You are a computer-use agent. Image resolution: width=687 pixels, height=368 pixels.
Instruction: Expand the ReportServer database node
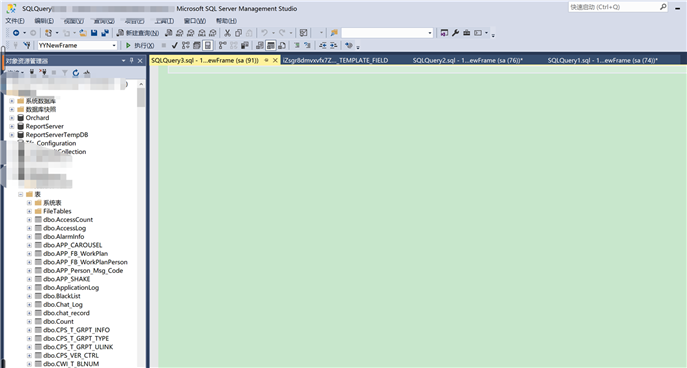pos(12,126)
